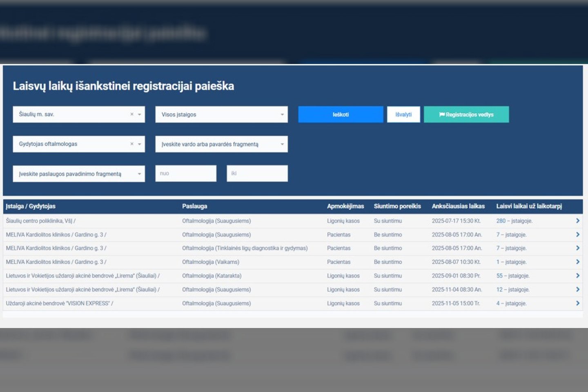The image size is (588, 392).
Task: Open arrow for Šiaulių centro poliklinika row
Action: point(577,221)
